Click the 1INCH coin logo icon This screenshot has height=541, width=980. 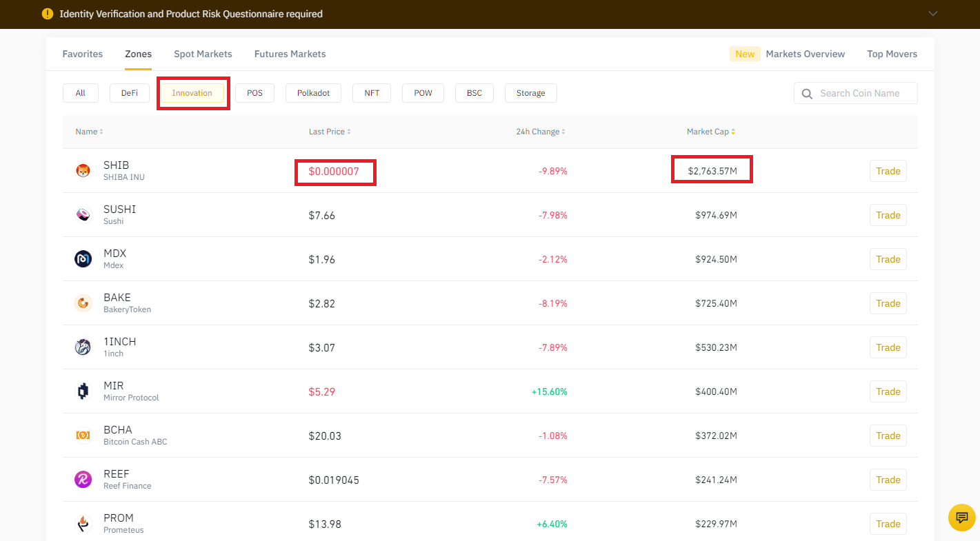(x=83, y=347)
